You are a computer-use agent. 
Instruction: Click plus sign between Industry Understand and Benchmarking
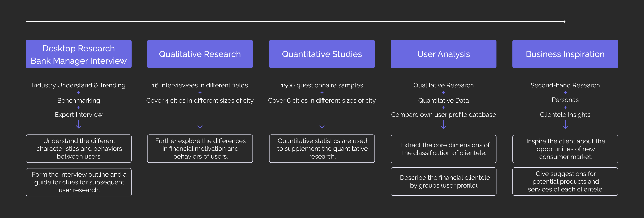click(x=79, y=93)
